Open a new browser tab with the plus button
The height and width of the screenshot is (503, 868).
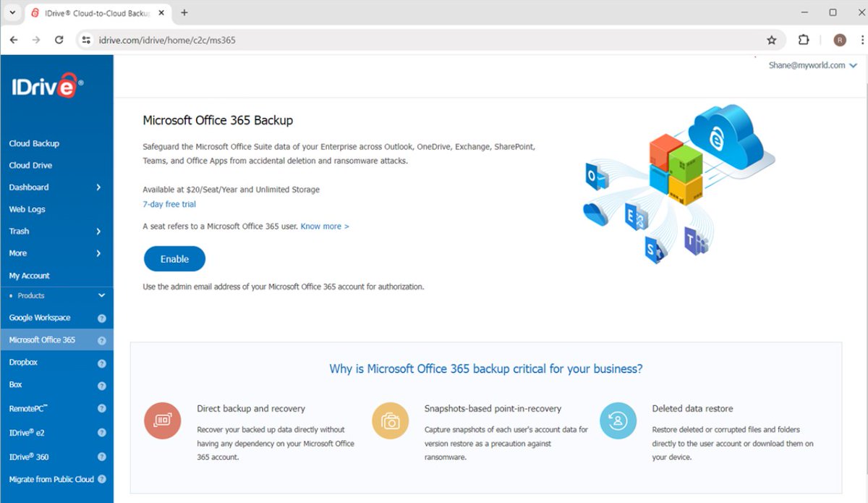(184, 12)
